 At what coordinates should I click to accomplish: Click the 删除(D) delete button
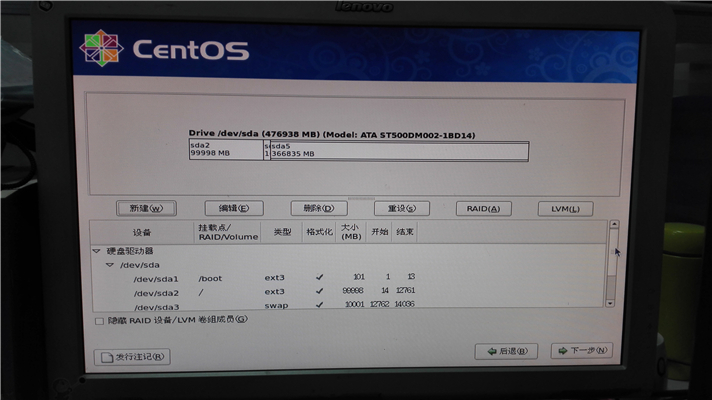click(319, 208)
